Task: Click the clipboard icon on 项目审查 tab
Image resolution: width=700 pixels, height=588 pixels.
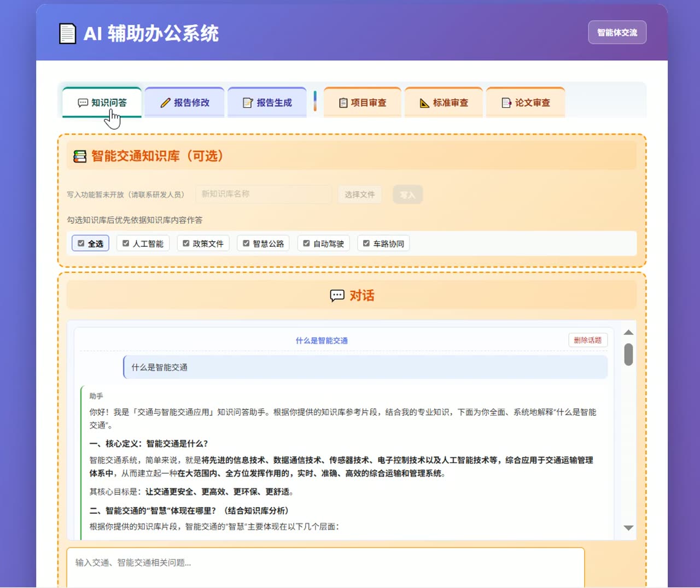Action: (x=343, y=103)
